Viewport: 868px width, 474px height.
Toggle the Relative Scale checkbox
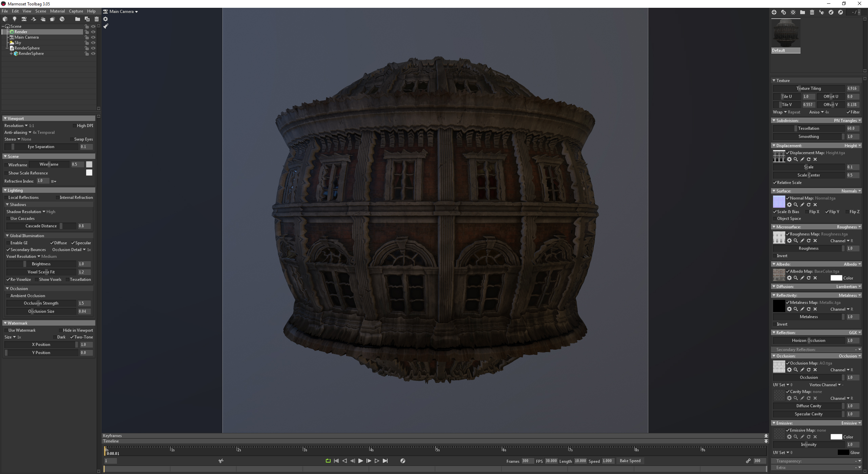click(x=775, y=183)
